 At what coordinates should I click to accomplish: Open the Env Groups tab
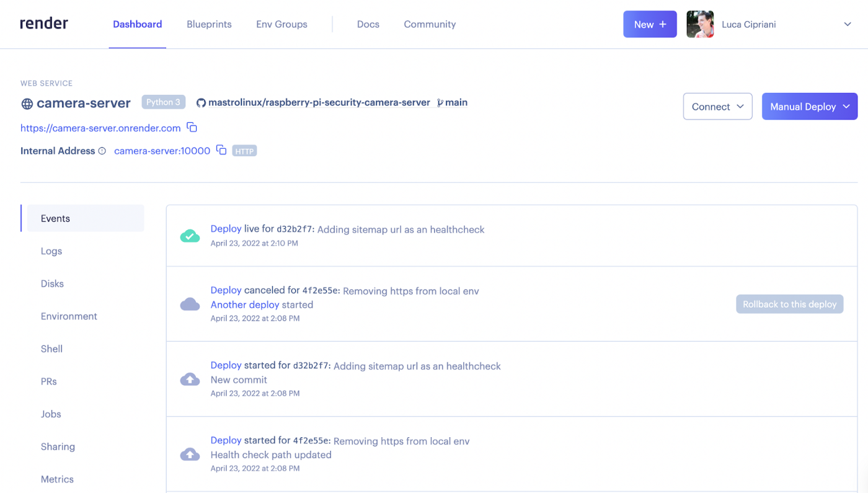click(281, 24)
